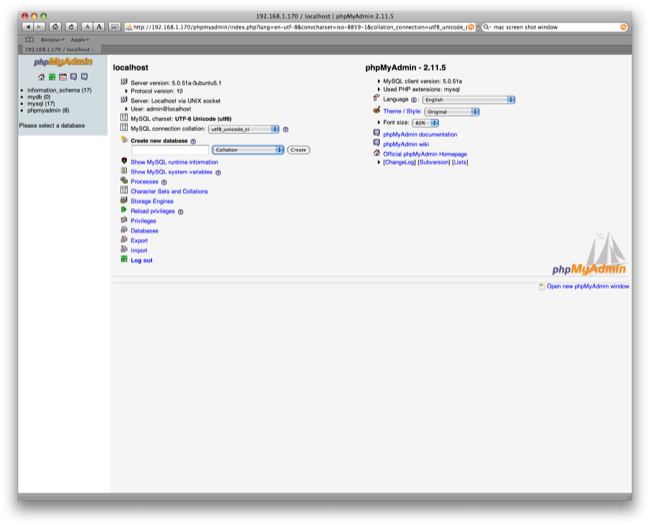
Task: Open phpmyadmin (8) database
Action: [48, 111]
